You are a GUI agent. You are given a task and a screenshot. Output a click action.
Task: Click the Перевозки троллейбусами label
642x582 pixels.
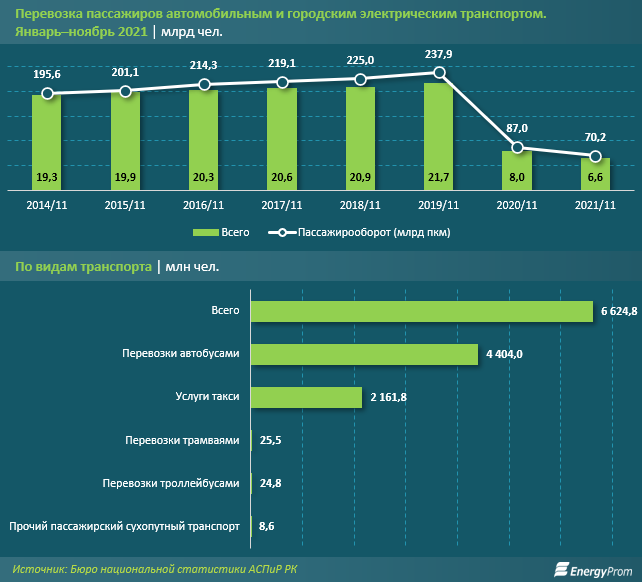pos(171,483)
